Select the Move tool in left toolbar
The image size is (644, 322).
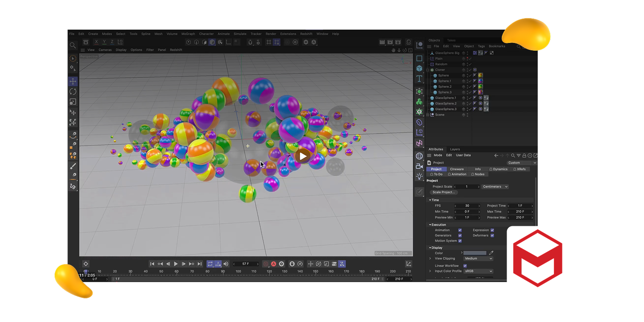73,81
